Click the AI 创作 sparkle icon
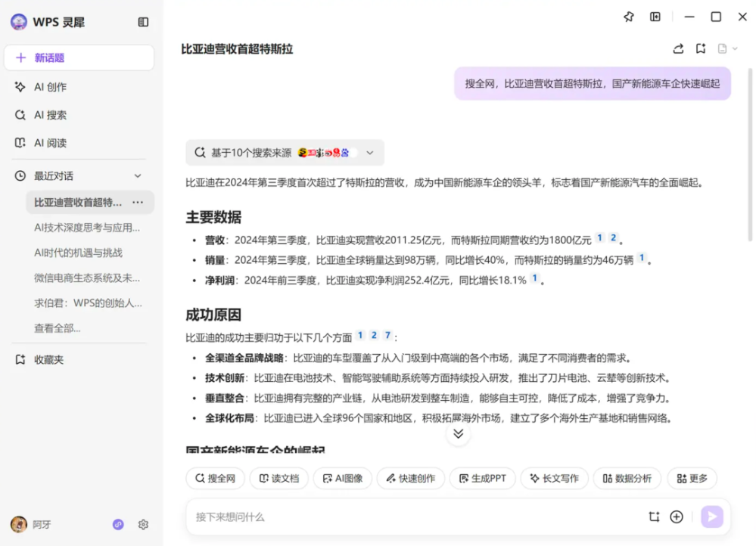This screenshot has width=756, height=546. pyautogui.click(x=20, y=87)
